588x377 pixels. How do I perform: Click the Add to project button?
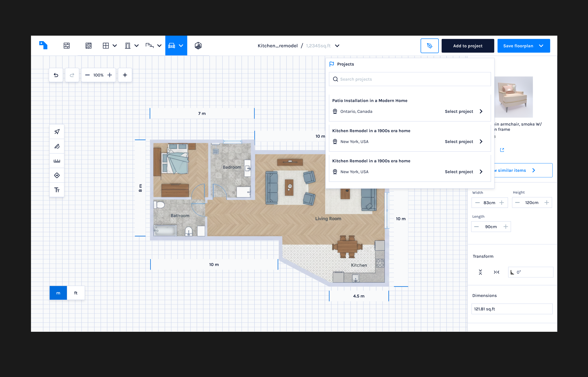coord(468,46)
